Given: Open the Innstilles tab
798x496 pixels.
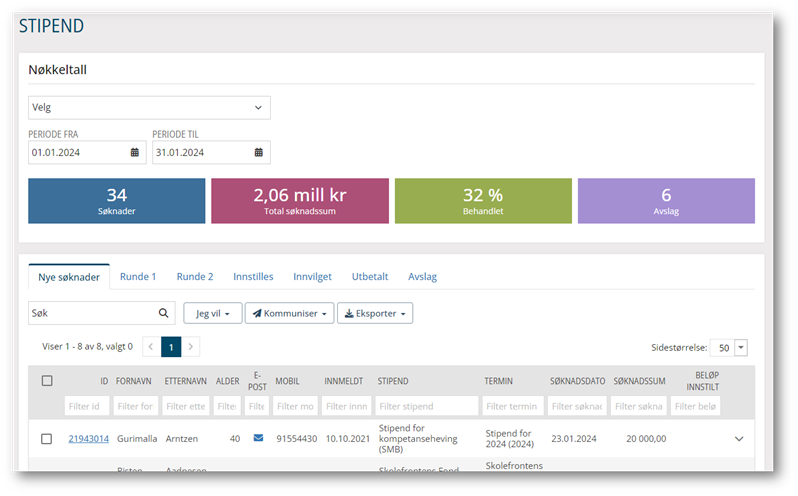Looking at the screenshot, I should coord(253,277).
